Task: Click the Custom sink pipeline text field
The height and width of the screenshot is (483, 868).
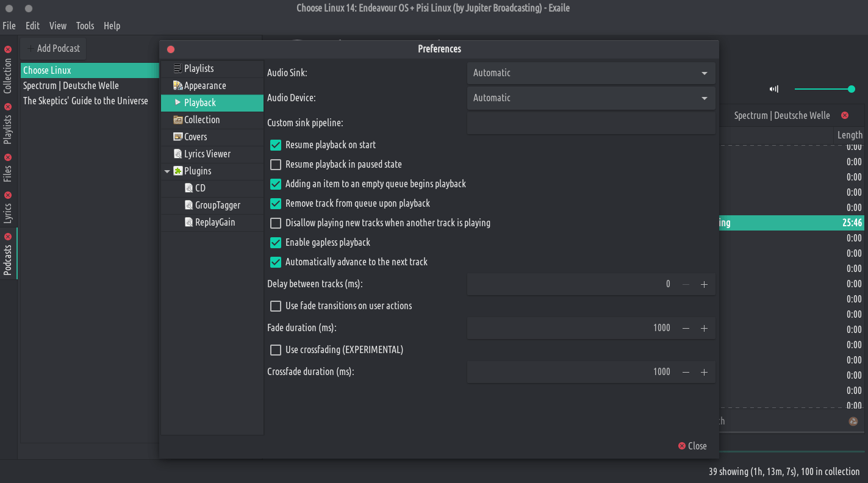Action: click(590, 123)
